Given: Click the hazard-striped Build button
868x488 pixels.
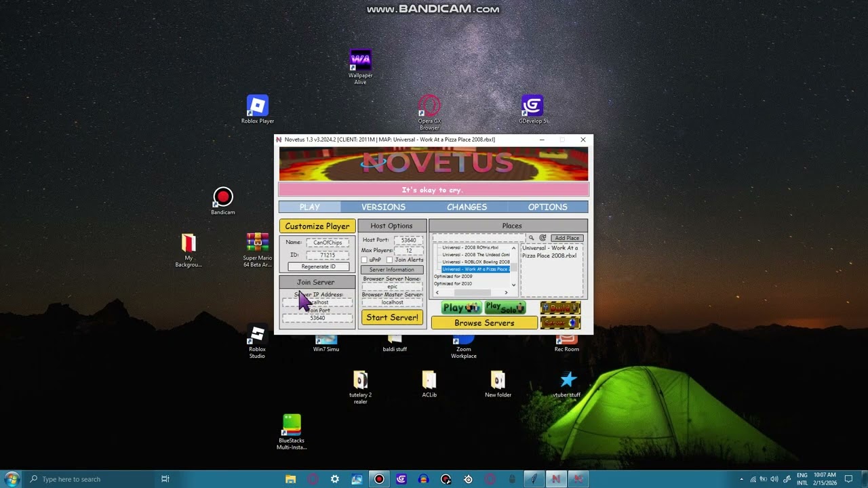Looking at the screenshot, I should click(x=560, y=308).
